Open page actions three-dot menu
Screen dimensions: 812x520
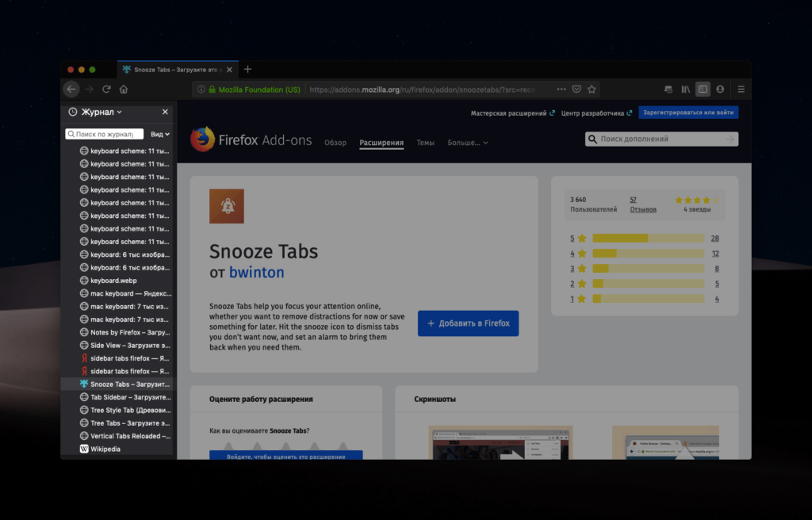[x=561, y=89]
